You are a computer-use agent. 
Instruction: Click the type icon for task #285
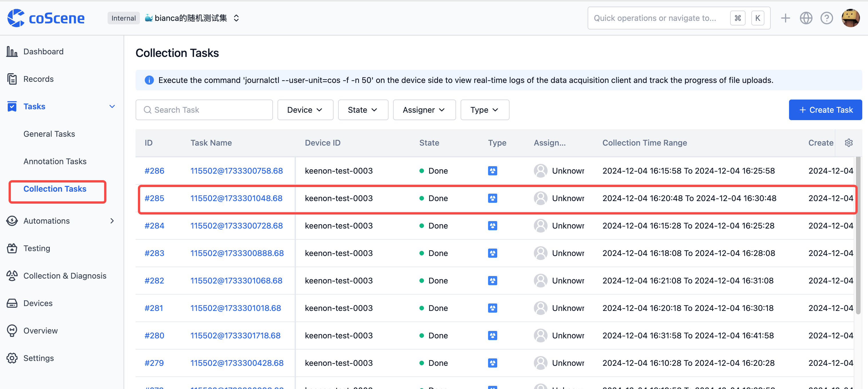click(x=493, y=199)
